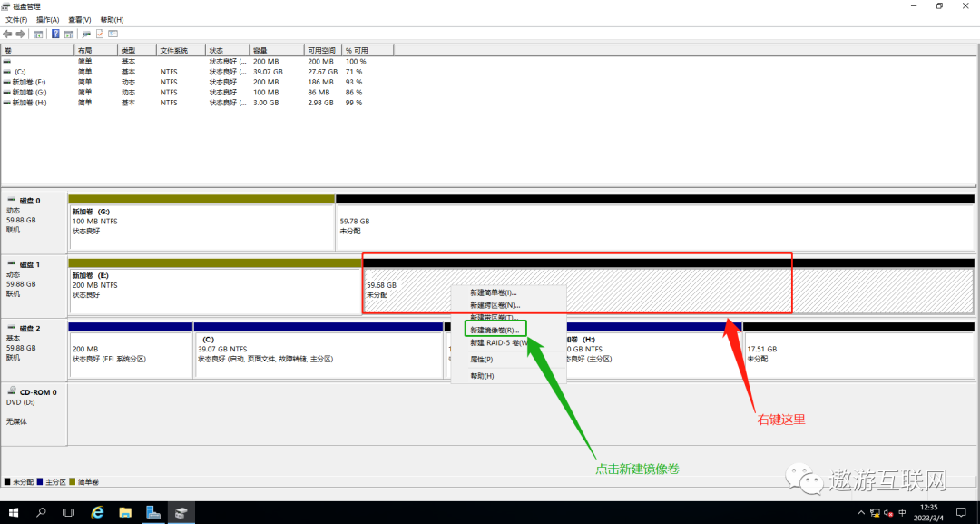Viewport: 980px width, 524px height.
Task: Open the notification center icon
Action: tap(961, 513)
